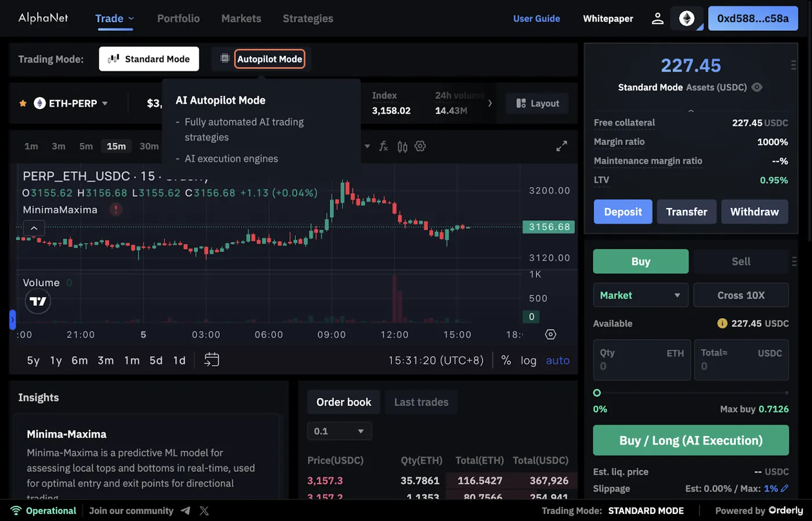
Task: Click the order size percentage slider handle
Action: point(597,393)
